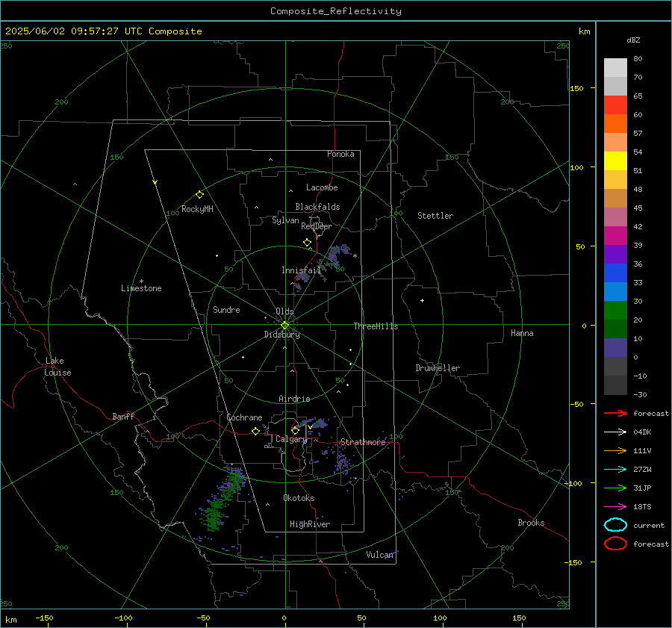Click the Sylvan label
The width and height of the screenshot is (672, 628).
(285, 220)
